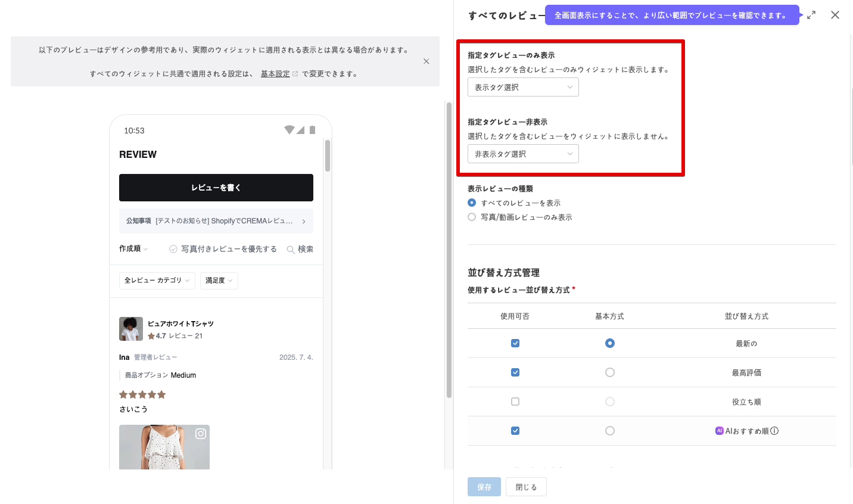Open the 作成順 sort dropdown in preview
This screenshot has height=504, width=853.
pyautogui.click(x=133, y=248)
